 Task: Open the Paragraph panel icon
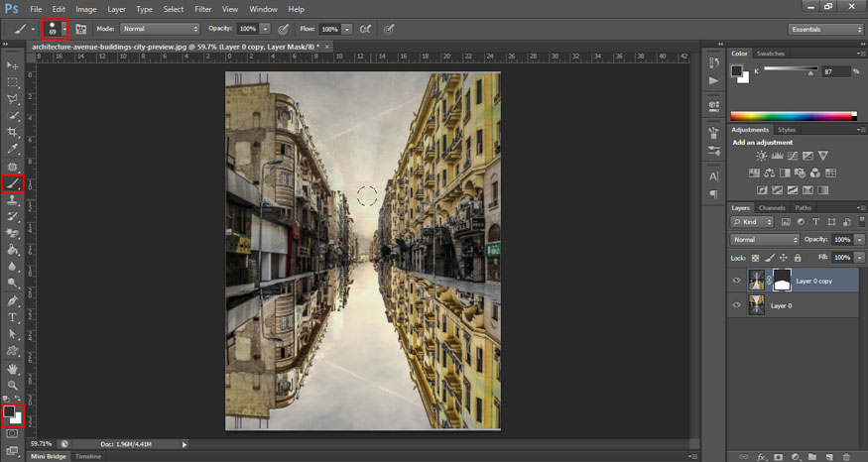[x=713, y=194]
